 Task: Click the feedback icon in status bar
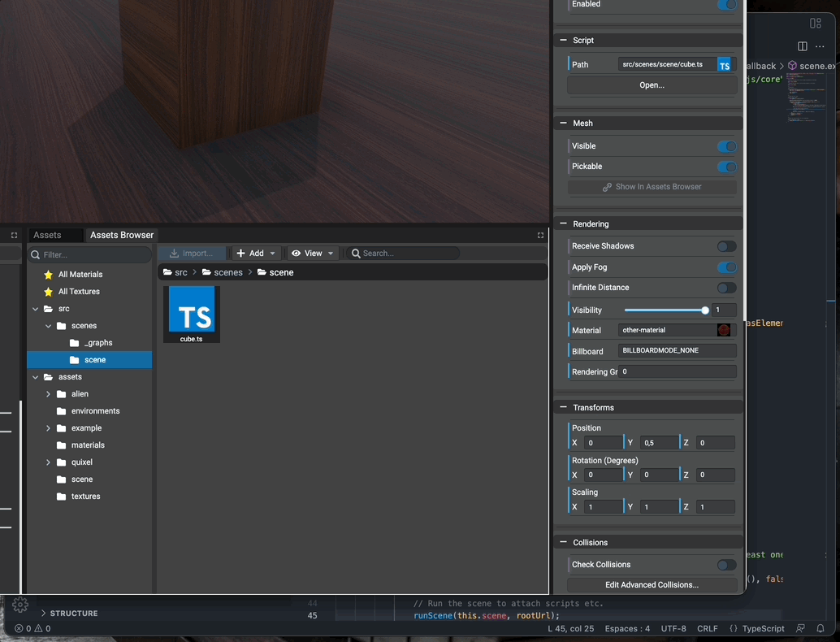tap(800, 628)
